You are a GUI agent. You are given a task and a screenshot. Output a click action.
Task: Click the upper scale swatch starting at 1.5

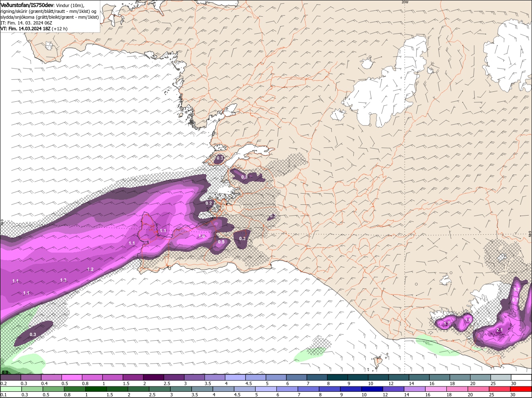(x=133, y=377)
